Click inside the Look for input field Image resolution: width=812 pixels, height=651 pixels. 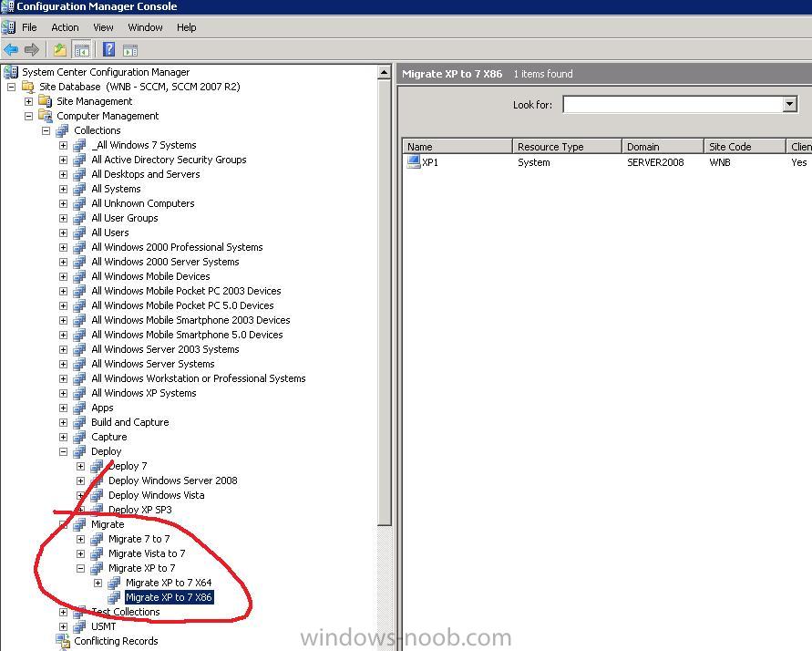[x=673, y=104]
